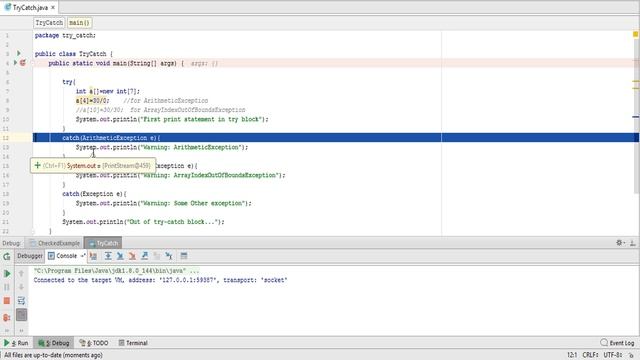Click 'First print statement in try block' println line

pos(172,119)
